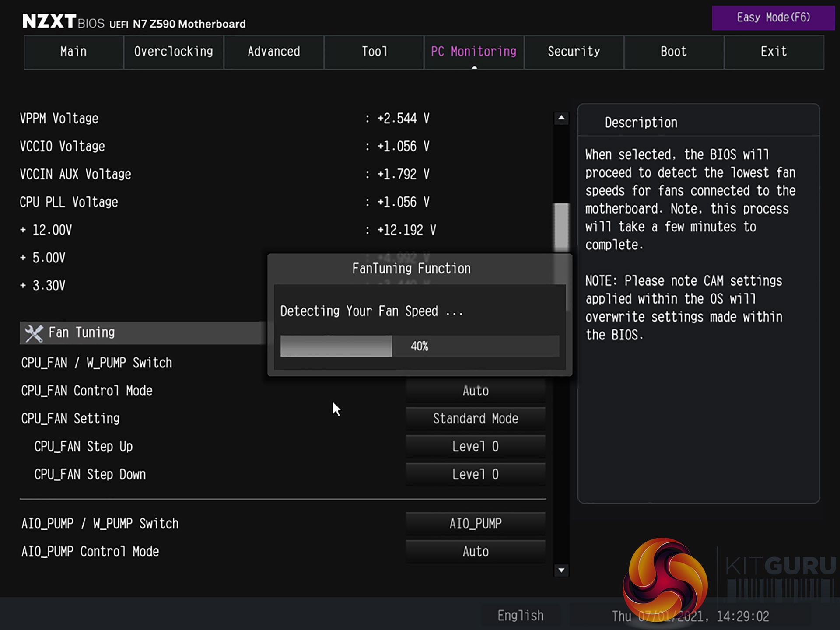Click the fan detection progress bar
This screenshot has width=840, height=630.
point(419,346)
